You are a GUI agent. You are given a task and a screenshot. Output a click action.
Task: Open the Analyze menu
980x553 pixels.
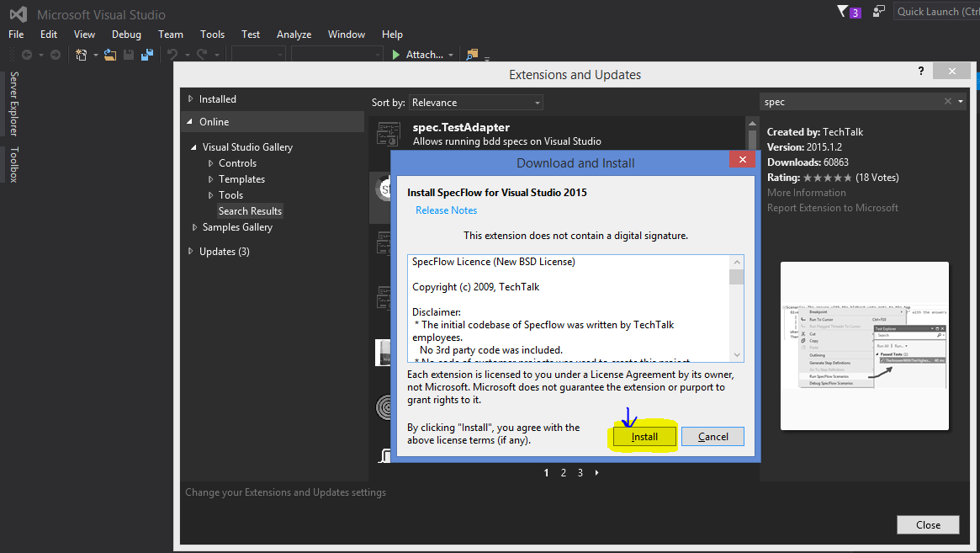(x=294, y=35)
